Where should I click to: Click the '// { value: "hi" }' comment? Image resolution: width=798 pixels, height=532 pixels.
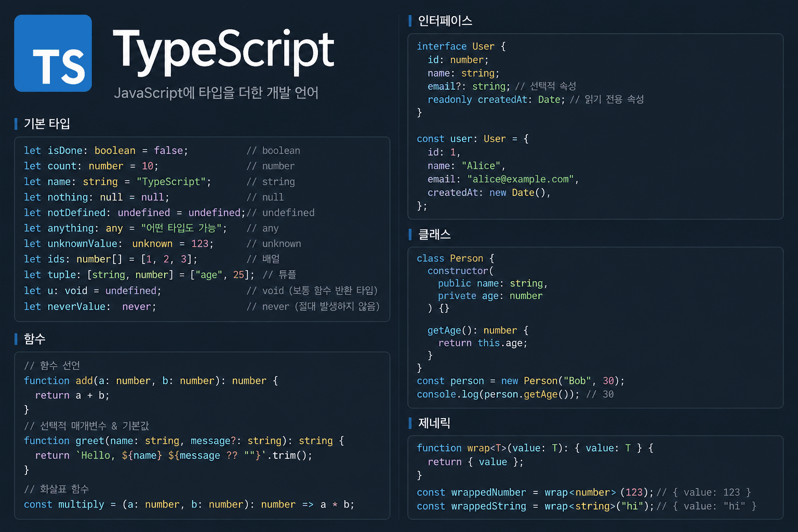click(707, 506)
